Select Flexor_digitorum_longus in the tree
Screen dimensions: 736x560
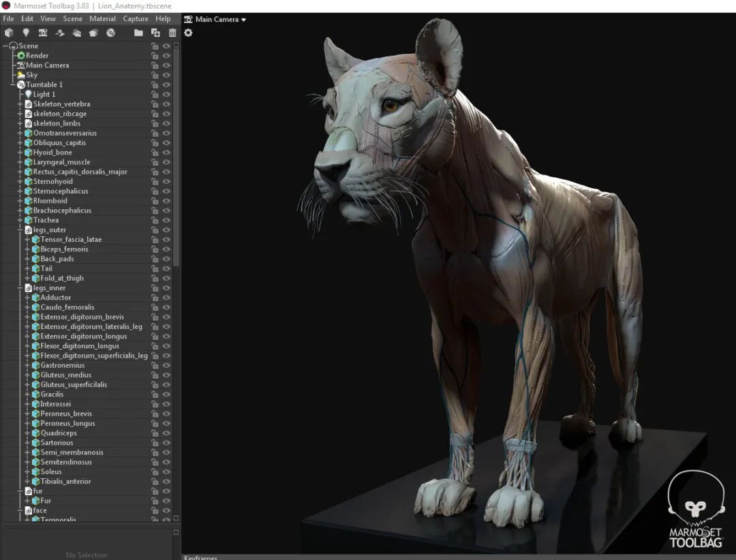(x=80, y=346)
